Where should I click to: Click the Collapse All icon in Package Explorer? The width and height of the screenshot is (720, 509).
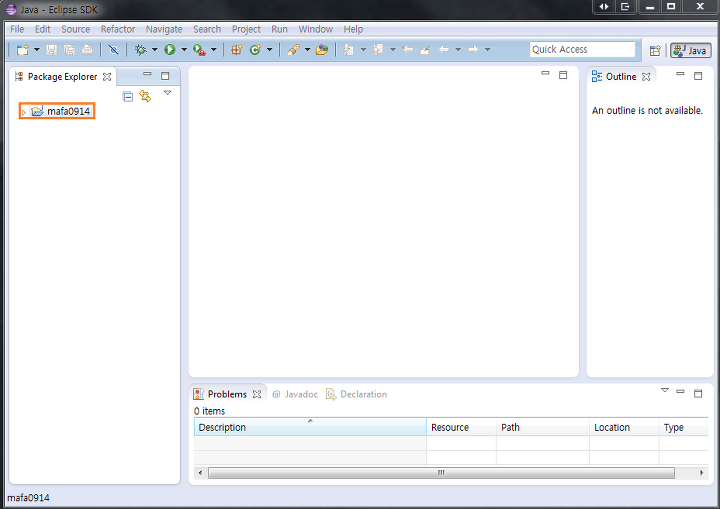click(x=128, y=96)
